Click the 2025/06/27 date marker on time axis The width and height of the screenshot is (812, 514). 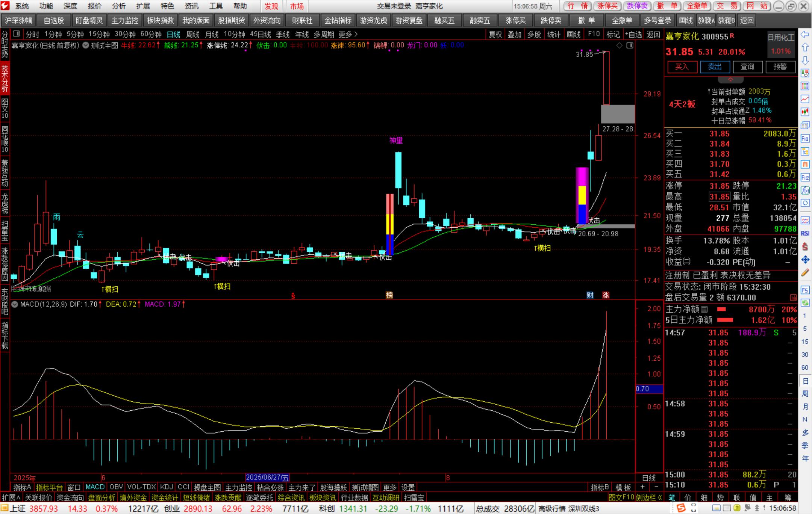pyautogui.click(x=267, y=478)
